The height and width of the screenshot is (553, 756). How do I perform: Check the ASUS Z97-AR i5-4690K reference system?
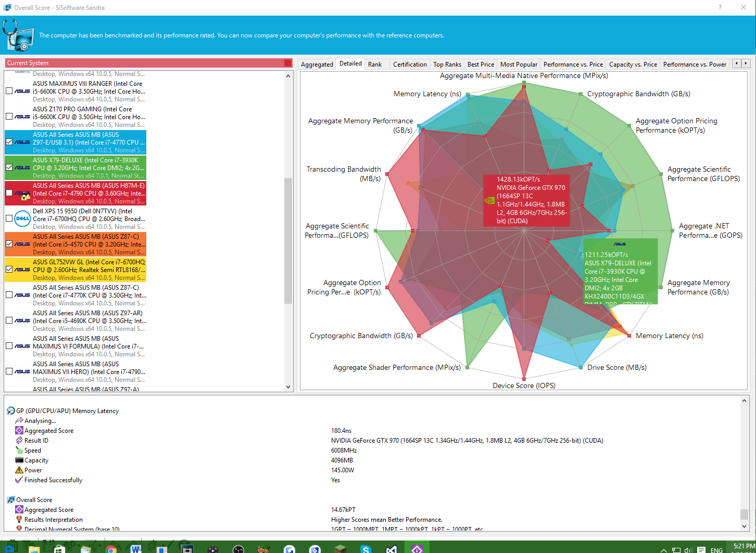[9, 320]
